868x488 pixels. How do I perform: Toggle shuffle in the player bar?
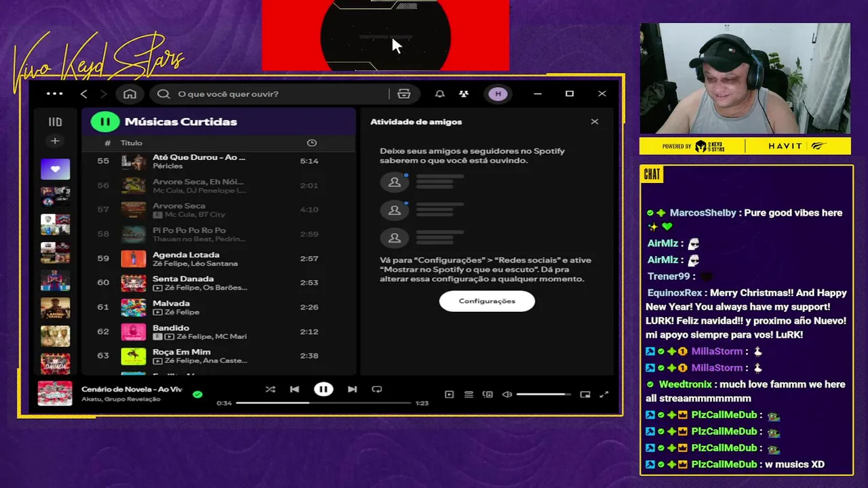(270, 389)
